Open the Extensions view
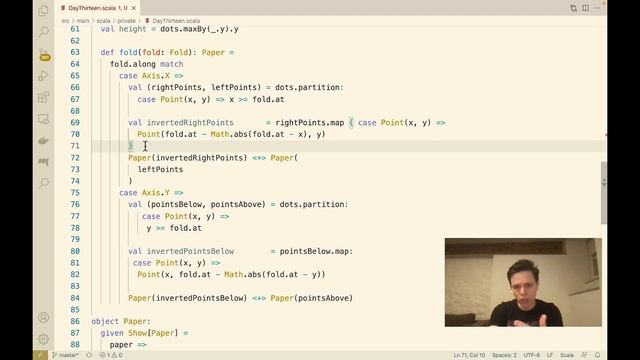The height and width of the screenshot is (360, 640). [x=43, y=97]
